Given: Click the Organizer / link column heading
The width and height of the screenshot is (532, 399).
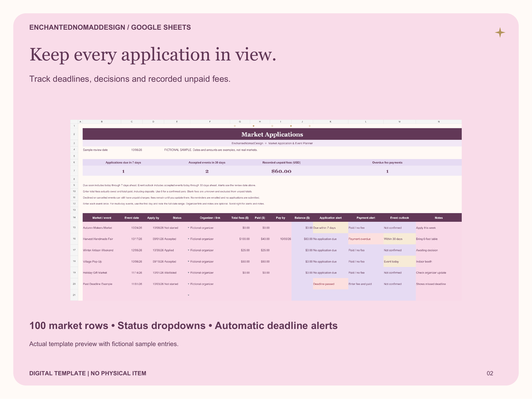Looking at the screenshot, I should click(x=210, y=218).
